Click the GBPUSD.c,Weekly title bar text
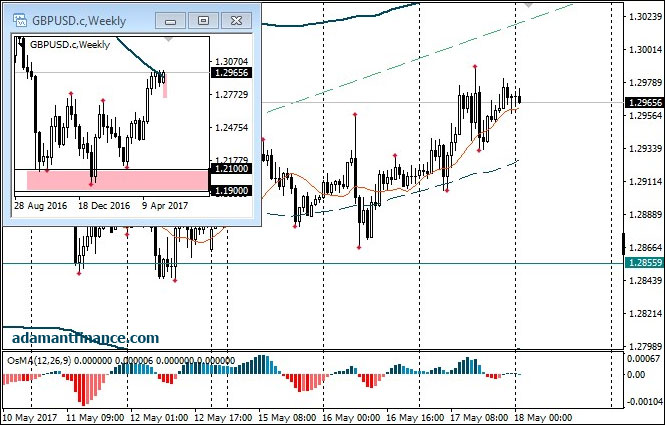This screenshot has width=665, height=425. [x=79, y=21]
